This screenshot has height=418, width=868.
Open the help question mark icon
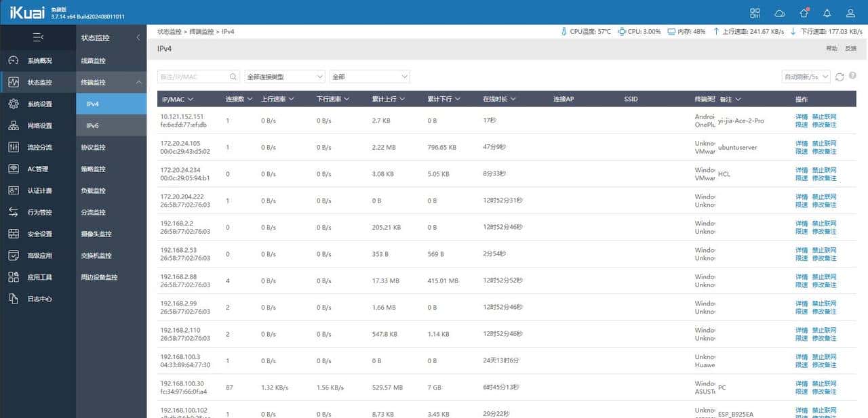tap(853, 76)
